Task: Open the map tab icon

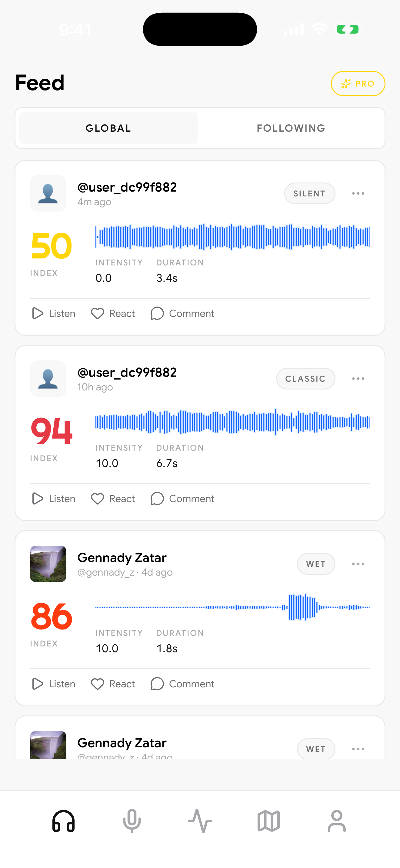Action: pyautogui.click(x=268, y=821)
